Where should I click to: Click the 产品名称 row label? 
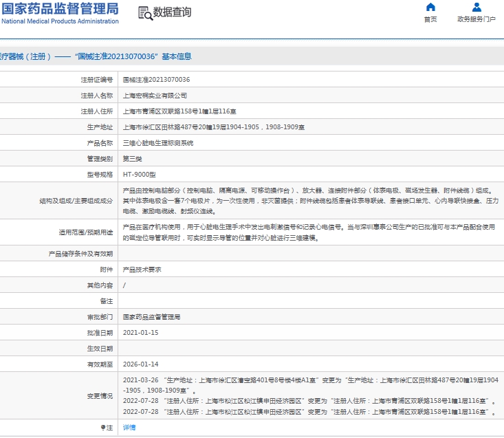[x=100, y=143]
